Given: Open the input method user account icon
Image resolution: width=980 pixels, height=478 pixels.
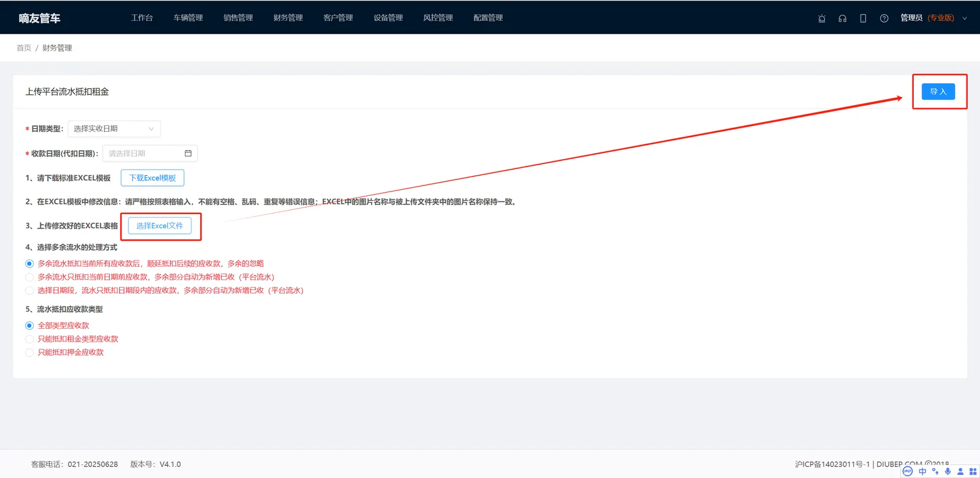Looking at the screenshot, I should pyautogui.click(x=960, y=471).
